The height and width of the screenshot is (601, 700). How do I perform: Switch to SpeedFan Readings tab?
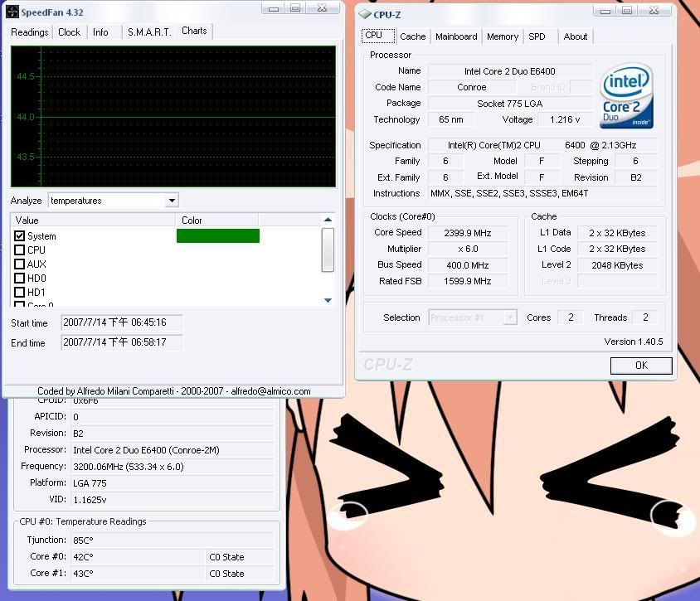[x=30, y=32]
